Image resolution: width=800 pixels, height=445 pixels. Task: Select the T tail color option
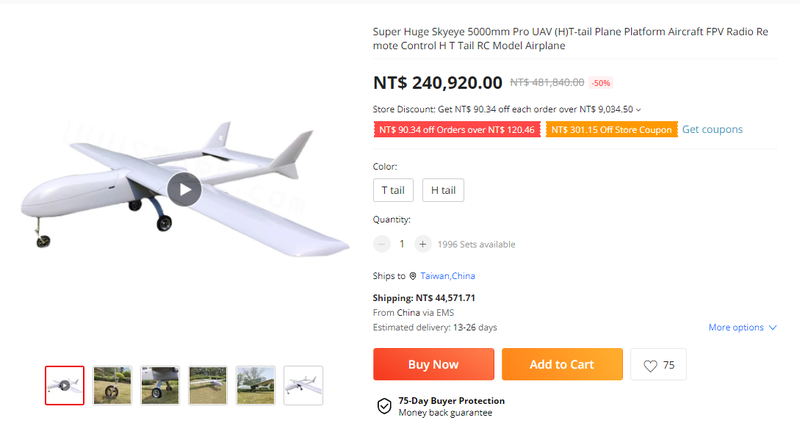click(x=392, y=190)
